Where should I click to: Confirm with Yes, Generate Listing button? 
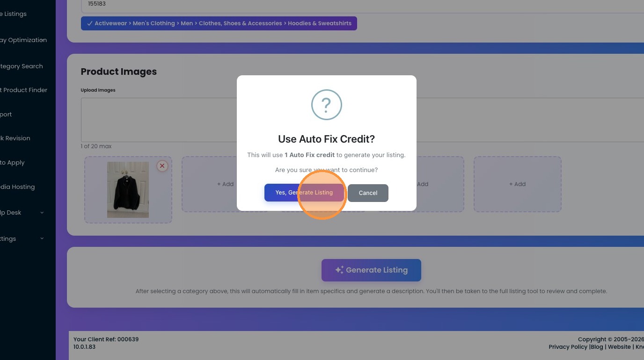pyautogui.click(x=304, y=193)
